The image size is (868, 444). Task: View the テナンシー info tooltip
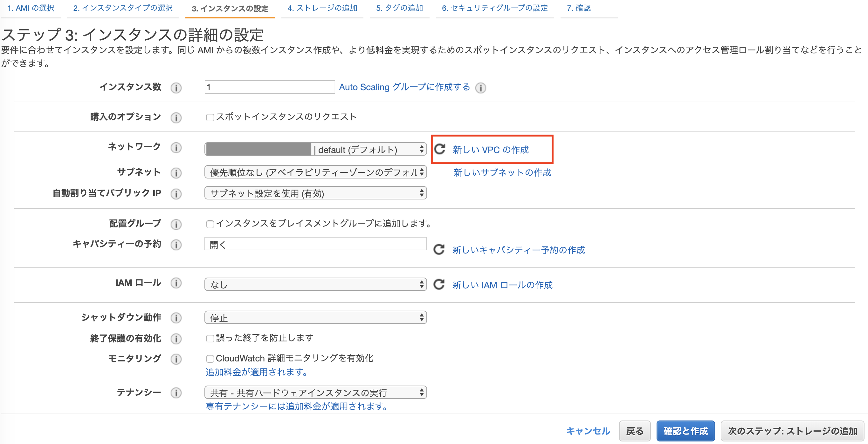pyautogui.click(x=176, y=393)
